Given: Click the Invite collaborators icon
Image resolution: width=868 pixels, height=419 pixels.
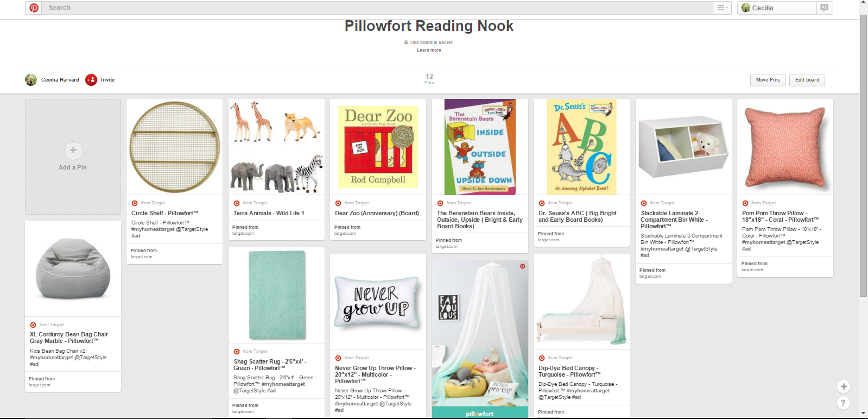Looking at the screenshot, I should [x=91, y=80].
